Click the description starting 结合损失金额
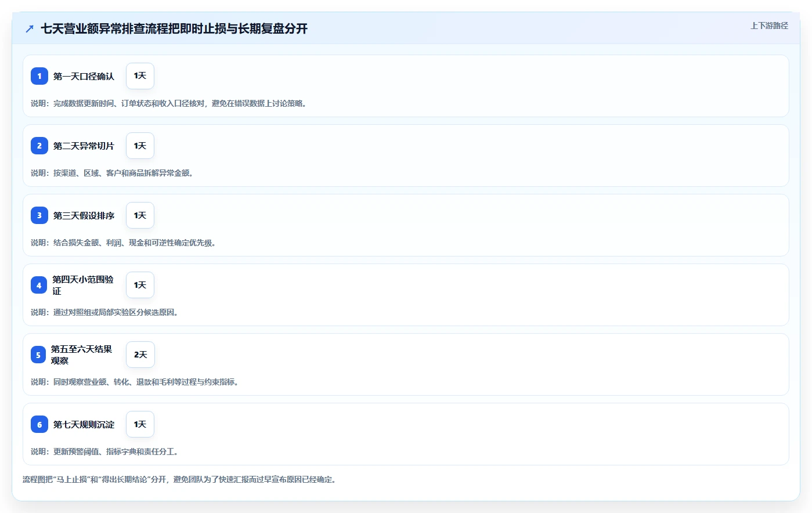 123,243
